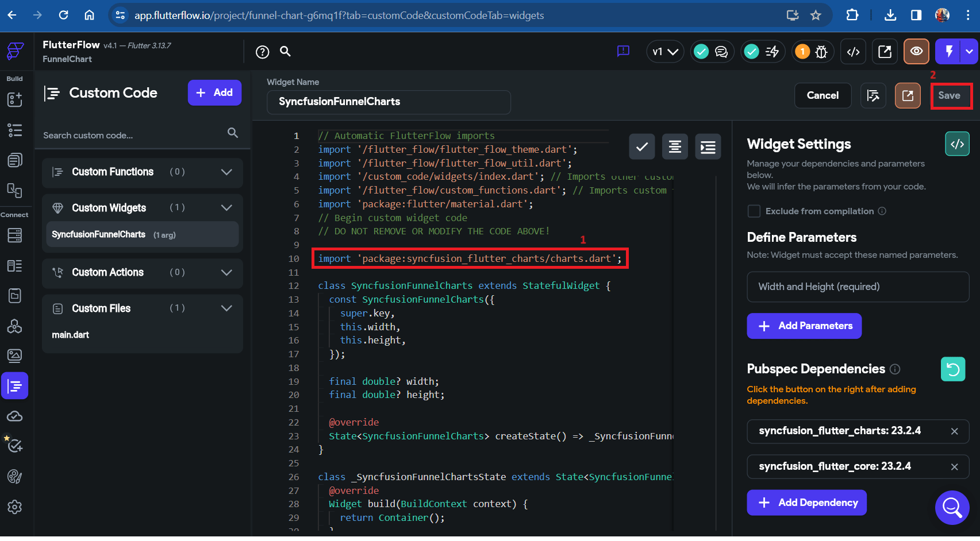
Task: Click the Save button
Action: point(950,95)
